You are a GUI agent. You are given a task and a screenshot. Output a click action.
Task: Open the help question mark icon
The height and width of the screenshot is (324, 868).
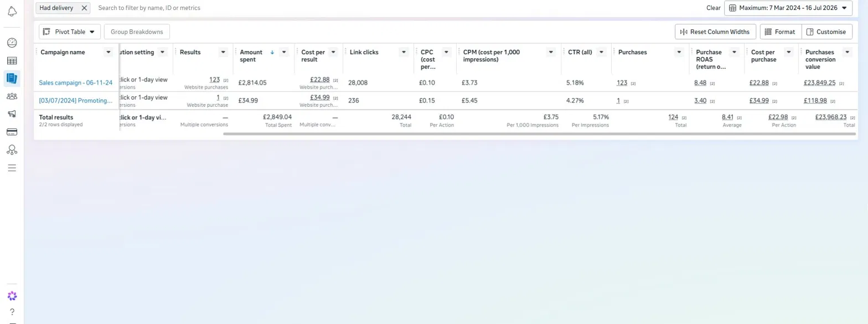point(12,312)
